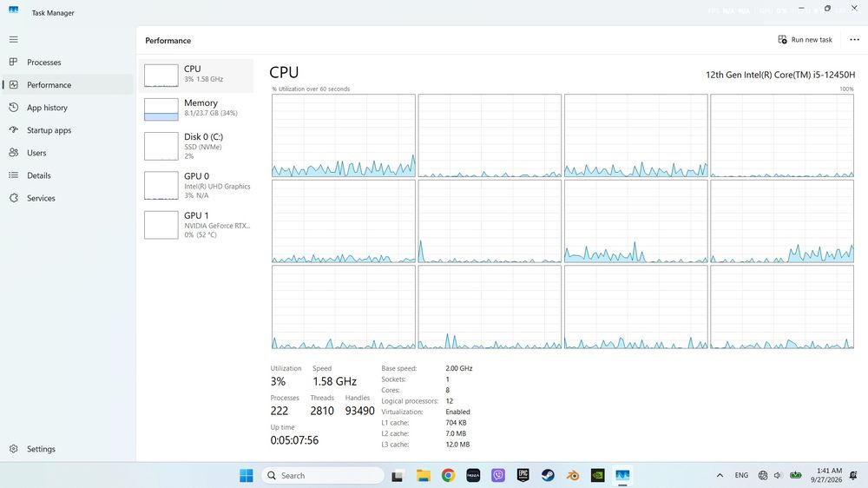Screen dimensions: 868x488
Task: Open the black MOZA app in taskbar
Action: click(473, 475)
